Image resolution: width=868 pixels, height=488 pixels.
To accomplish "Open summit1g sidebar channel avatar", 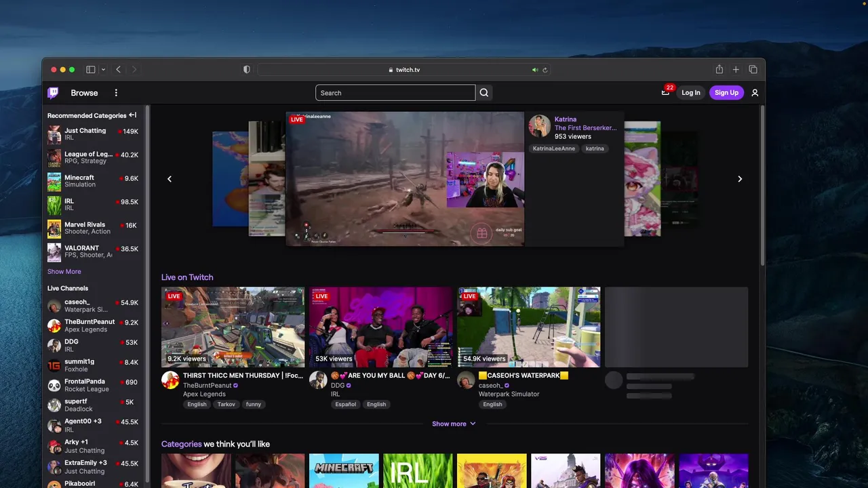I will 54,365.
